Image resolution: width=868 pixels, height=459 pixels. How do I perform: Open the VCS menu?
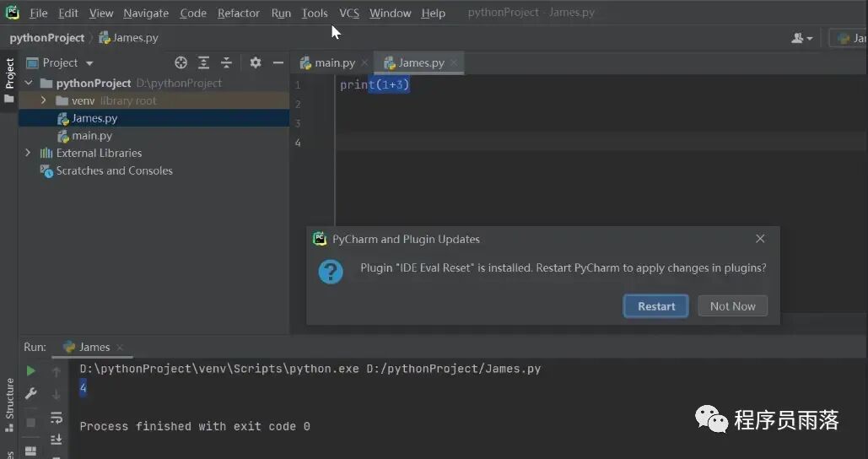(349, 13)
